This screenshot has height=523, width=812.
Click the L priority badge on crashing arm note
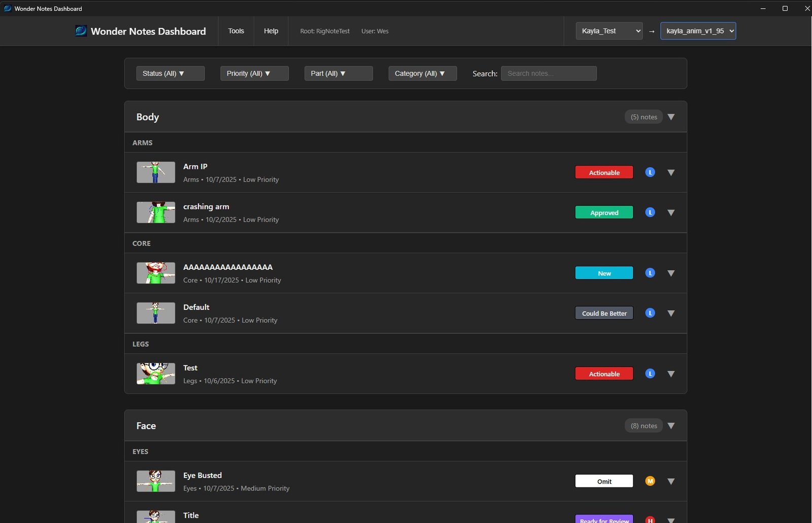tap(650, 212)
